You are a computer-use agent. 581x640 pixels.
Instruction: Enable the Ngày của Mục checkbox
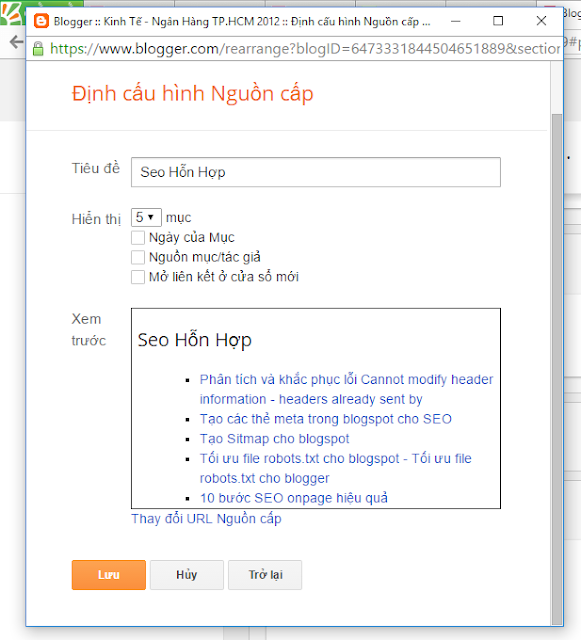click(138, 238)
